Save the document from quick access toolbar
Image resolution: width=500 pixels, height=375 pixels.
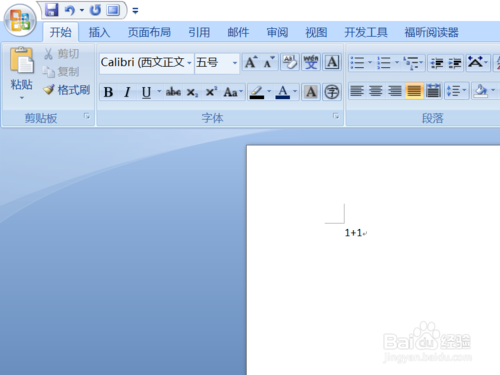coord(52,10)
